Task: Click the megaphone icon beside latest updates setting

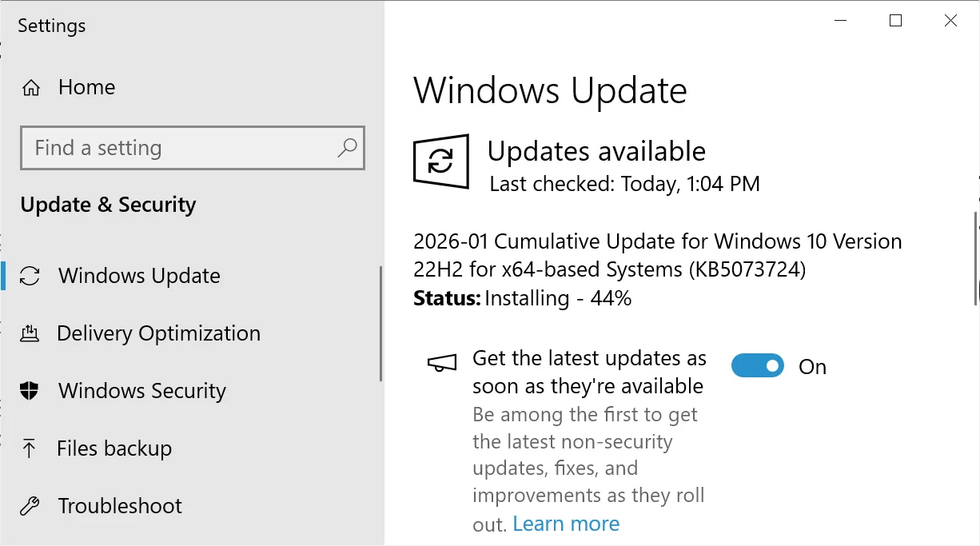Action: pyautogui.click(x=442, y=361)
